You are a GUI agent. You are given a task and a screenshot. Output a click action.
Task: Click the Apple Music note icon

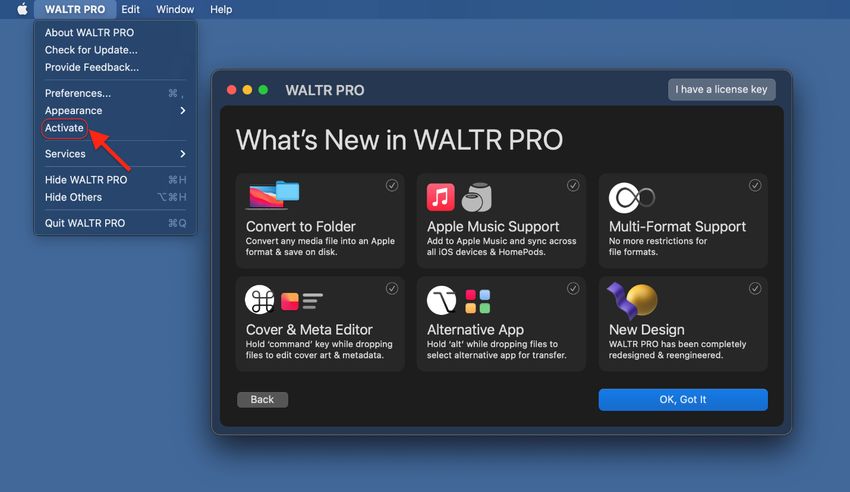click(x=441, y=197)
